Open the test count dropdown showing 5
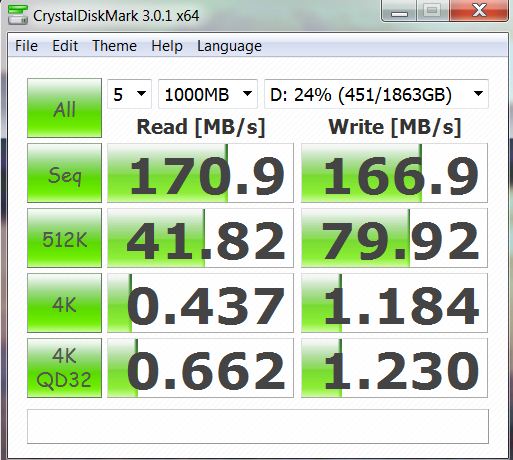Screen dimensions: 513x460 coord(129,94)
